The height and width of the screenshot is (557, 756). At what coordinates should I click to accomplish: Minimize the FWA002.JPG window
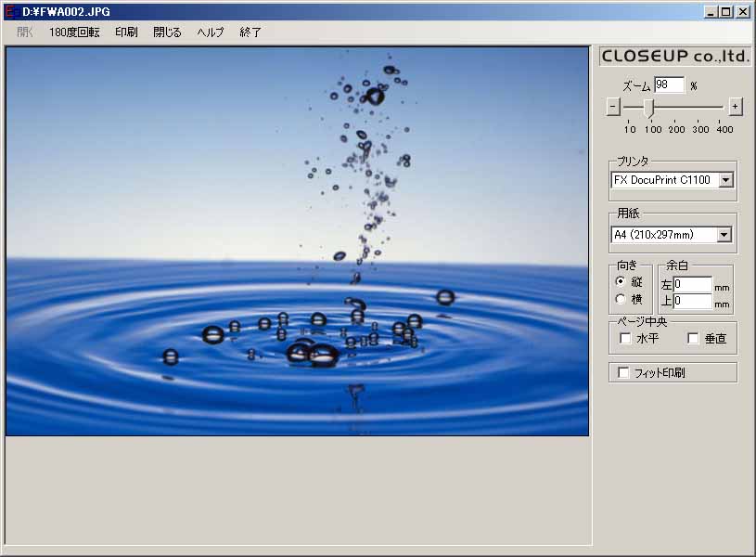711,11
